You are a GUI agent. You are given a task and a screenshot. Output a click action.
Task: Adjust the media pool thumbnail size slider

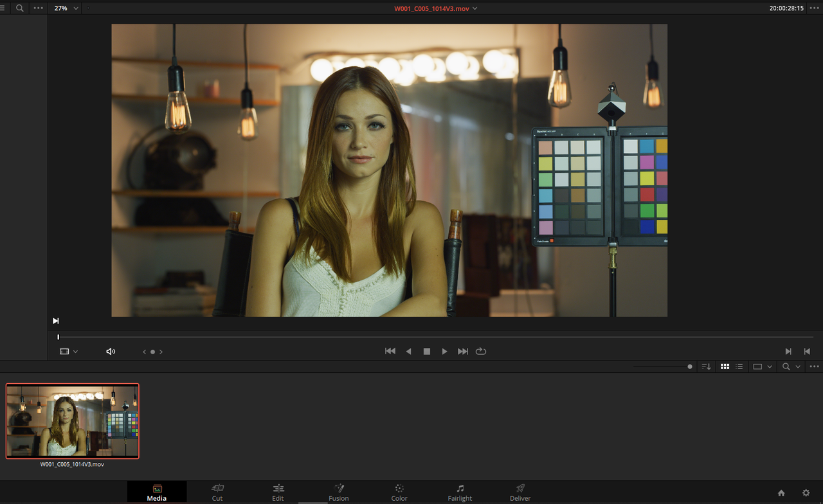(690, 366)
